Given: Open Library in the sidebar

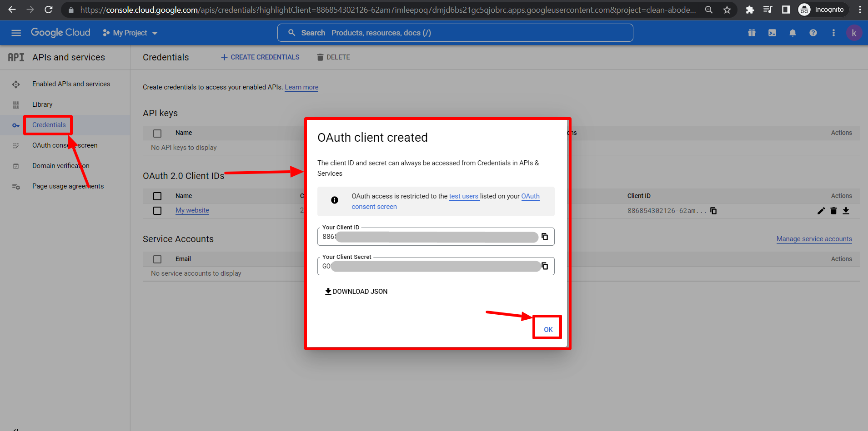Looking at the screenshot, I should point(42,104).
